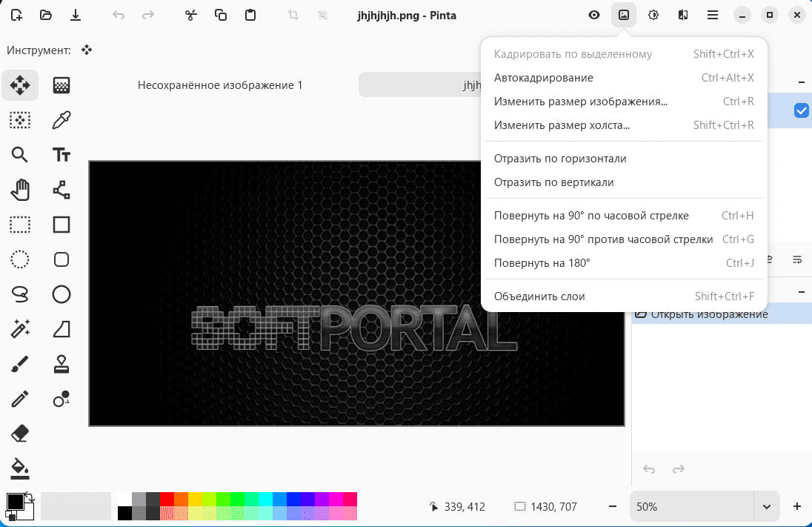Select the Paintbrush tool

pos(20,364)
